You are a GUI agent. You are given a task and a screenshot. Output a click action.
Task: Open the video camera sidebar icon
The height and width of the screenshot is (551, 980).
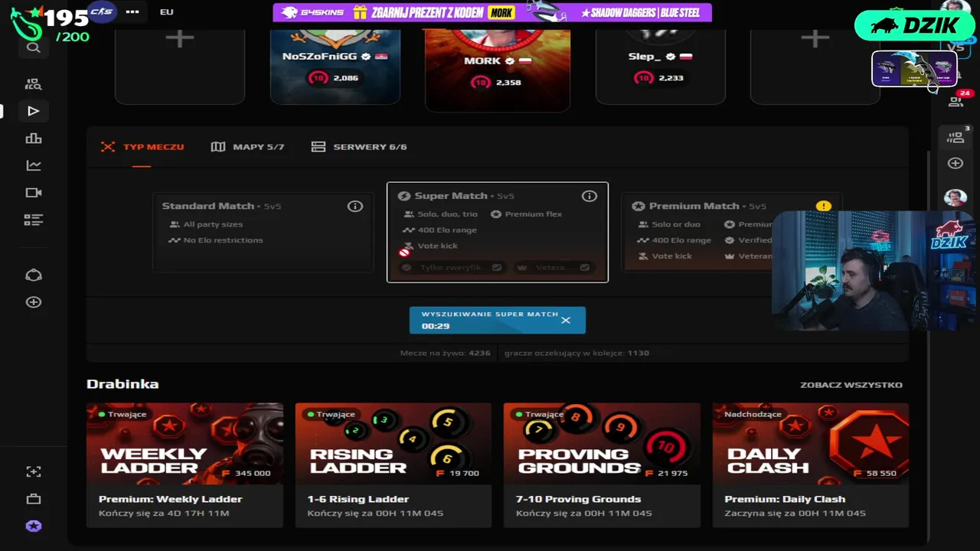coord(33,193)
